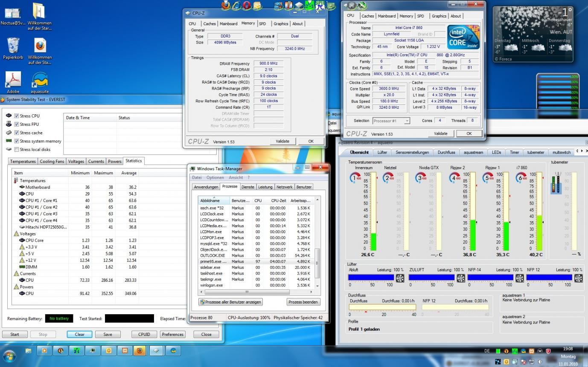Screen dimensions: 588x367
Task: Click NFP-14 fan power bar
Action: click(x=491, y=277)
